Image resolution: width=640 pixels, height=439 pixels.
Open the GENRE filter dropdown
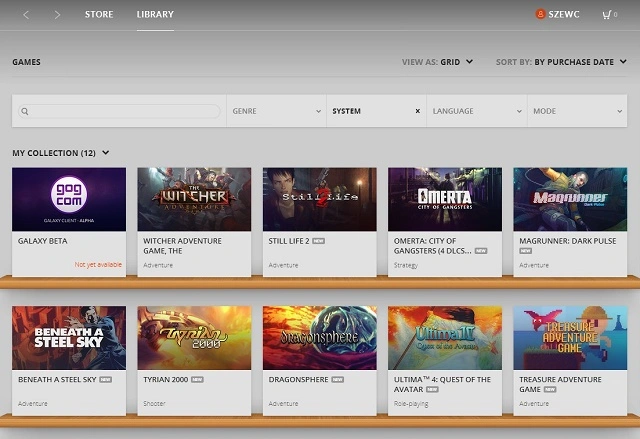coord(276,111)
